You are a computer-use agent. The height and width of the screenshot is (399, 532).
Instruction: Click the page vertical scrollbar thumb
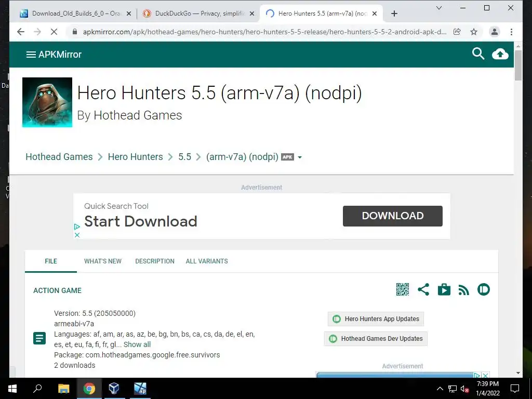(518, 65)
